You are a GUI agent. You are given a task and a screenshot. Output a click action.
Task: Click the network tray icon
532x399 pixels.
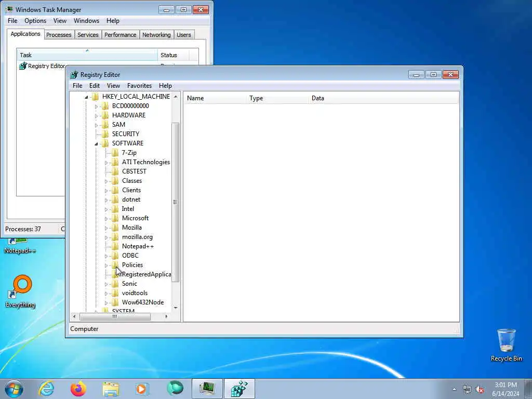[467, 390]
